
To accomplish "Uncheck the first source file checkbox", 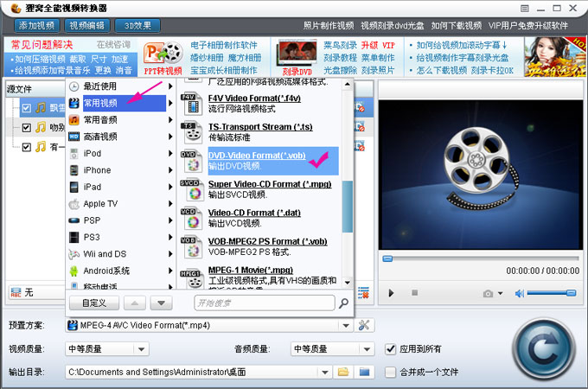I will 27,108.
